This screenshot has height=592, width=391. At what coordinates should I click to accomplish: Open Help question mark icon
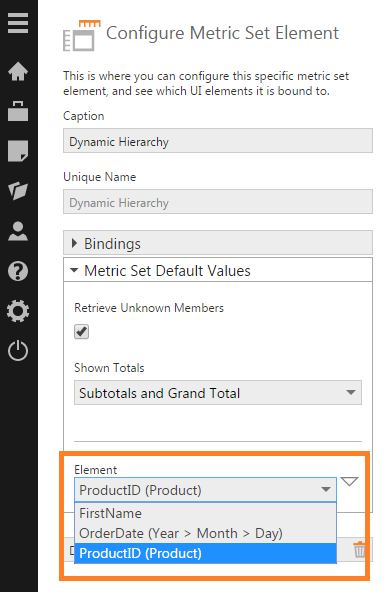tap(18, 271)
